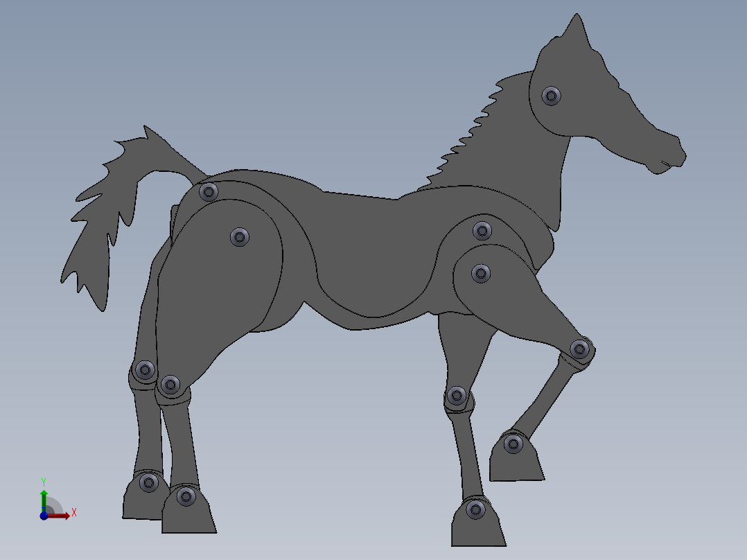
Task: Pick the screw on the hind thigh
Action: 240,237
